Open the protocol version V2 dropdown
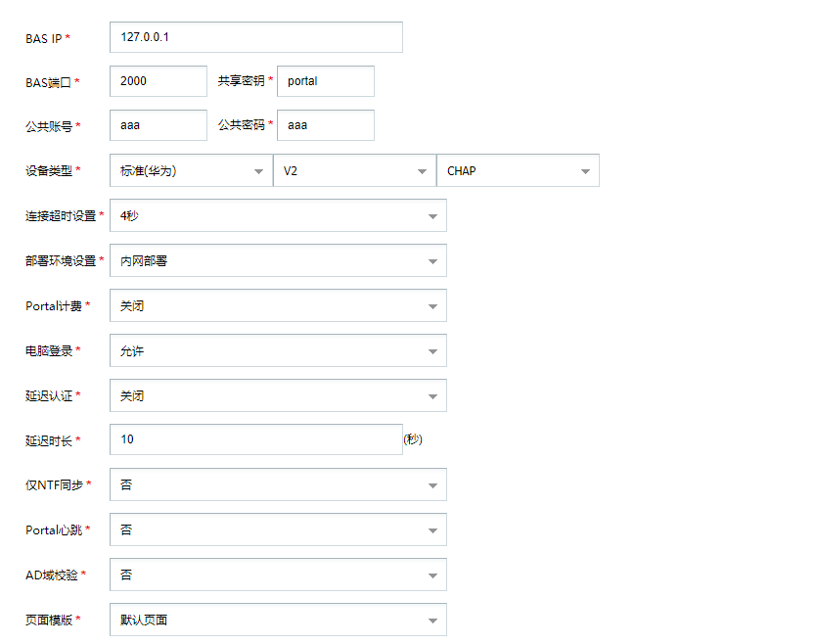Image resolution: width=817 pixels, height=644 pixels. tap(355, 170)
